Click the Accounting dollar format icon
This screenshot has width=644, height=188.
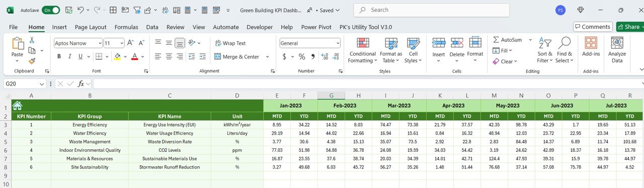[284, 57]
